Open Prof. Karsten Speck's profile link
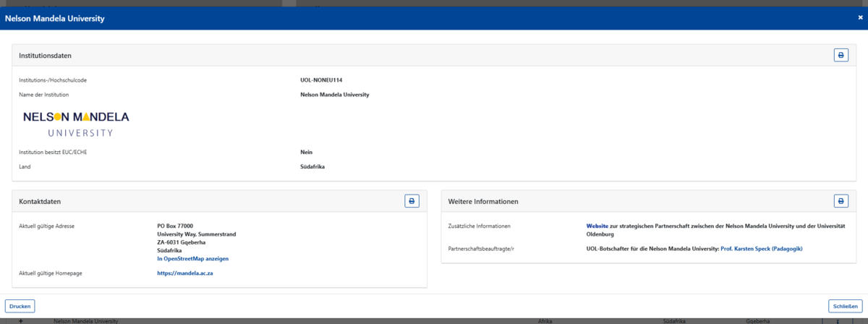868x324 pixels. coord(762,249)
